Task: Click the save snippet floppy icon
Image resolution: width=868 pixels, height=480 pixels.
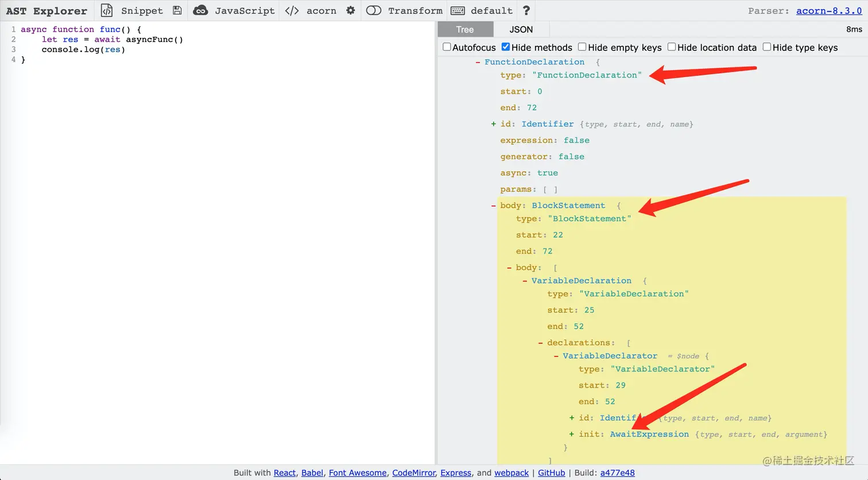Action: 177,10
